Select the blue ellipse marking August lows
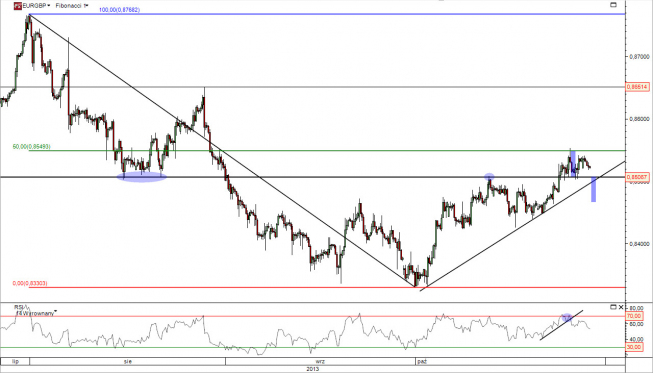Viewport: 653px width, 373px height. [142, 177]
